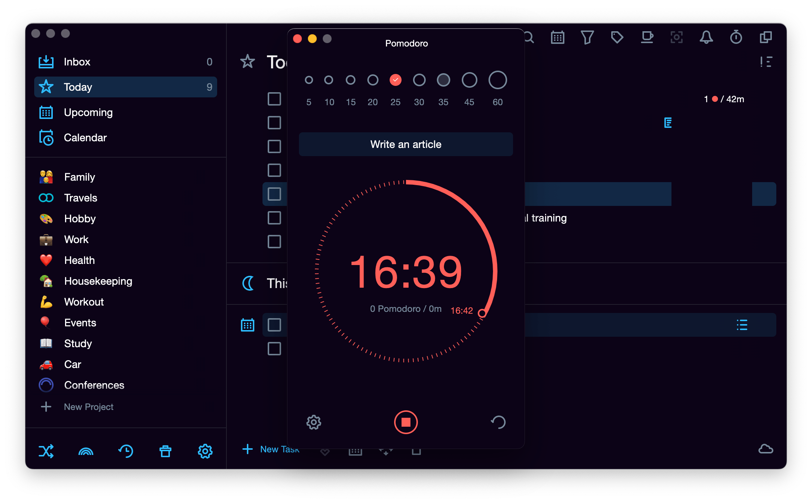Open the Conferences project

point(126,385)
